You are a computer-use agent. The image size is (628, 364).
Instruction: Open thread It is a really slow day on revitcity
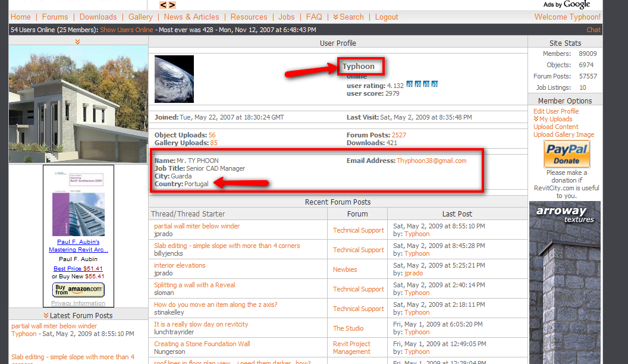pyautogui.click(x=201, y=324)
